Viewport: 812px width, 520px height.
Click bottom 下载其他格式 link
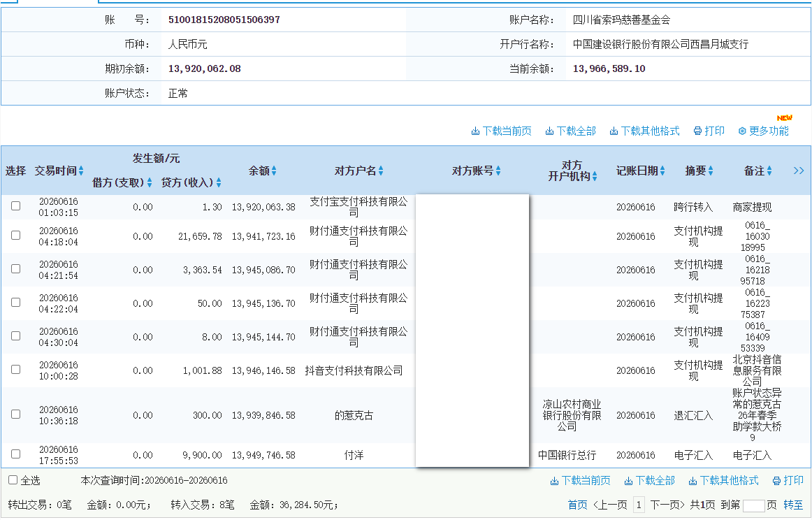click(723, 481)
